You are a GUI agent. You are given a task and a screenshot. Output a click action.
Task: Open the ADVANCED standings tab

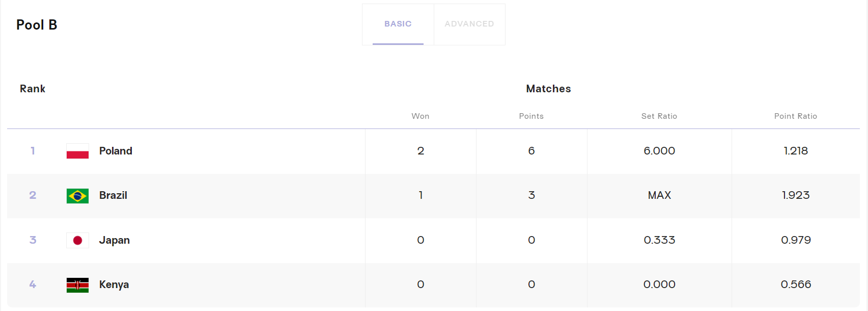click(469, 24)
